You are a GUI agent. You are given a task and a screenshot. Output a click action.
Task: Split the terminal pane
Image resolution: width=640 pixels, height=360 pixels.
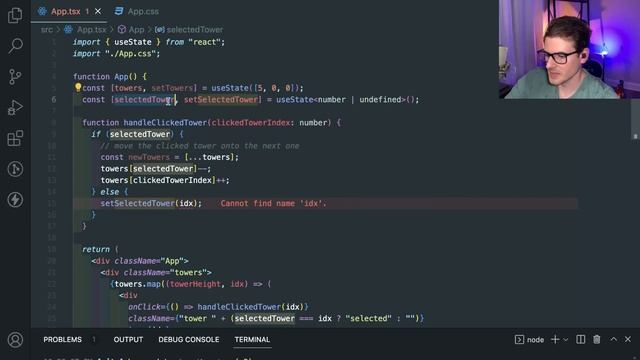pyautogui.click(x=580, y=340)
